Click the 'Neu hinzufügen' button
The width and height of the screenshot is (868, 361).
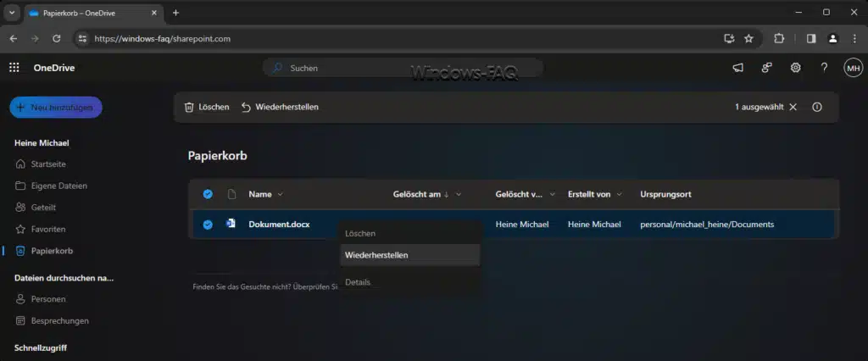pos(56,108)
